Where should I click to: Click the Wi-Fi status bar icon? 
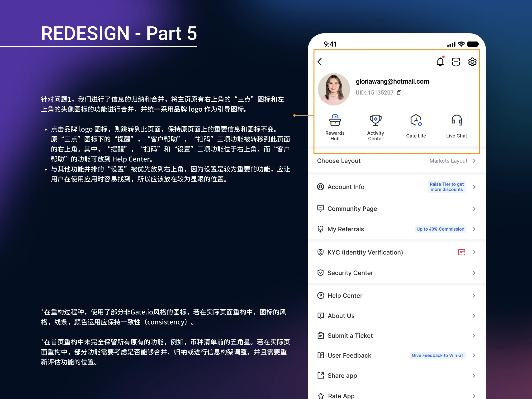461,44
